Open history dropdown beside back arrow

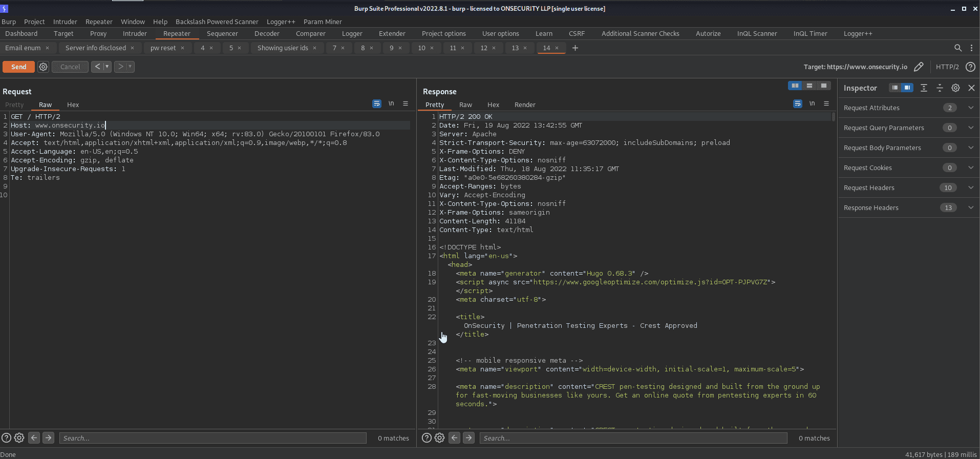click(107, 67)
